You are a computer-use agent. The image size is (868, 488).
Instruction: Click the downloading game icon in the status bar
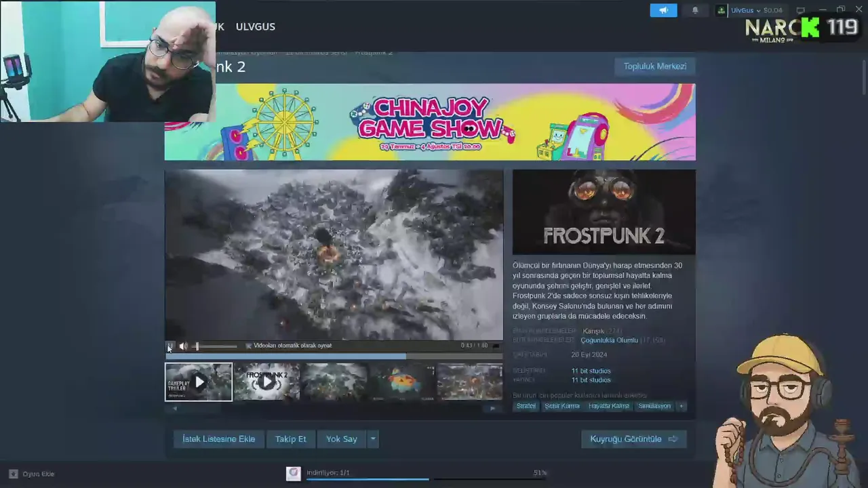(294, 474)
